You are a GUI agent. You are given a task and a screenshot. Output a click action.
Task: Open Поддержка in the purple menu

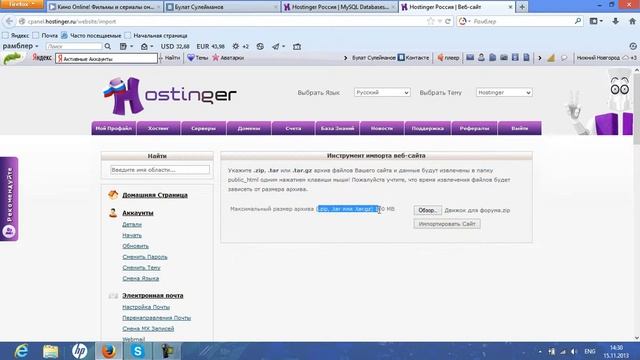pyautogui.click(x=427, y=128)
